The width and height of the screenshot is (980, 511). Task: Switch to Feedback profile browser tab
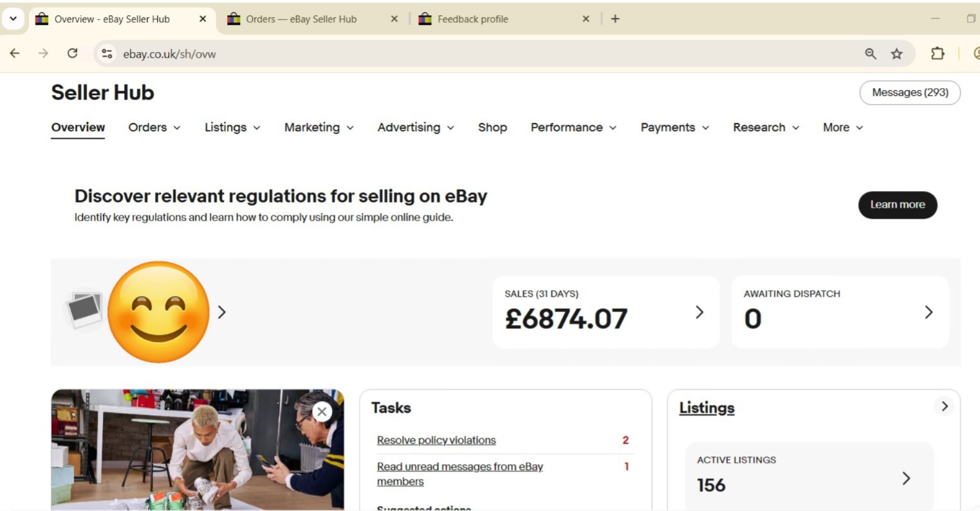click(x=504, y=19)
